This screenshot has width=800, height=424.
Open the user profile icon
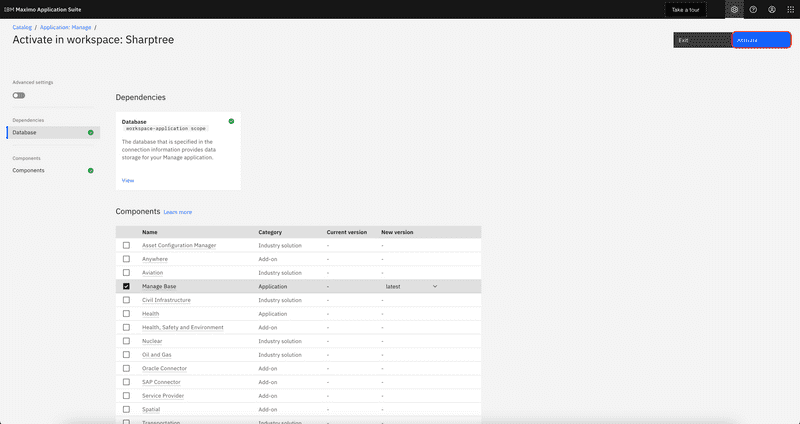point(772,10)
